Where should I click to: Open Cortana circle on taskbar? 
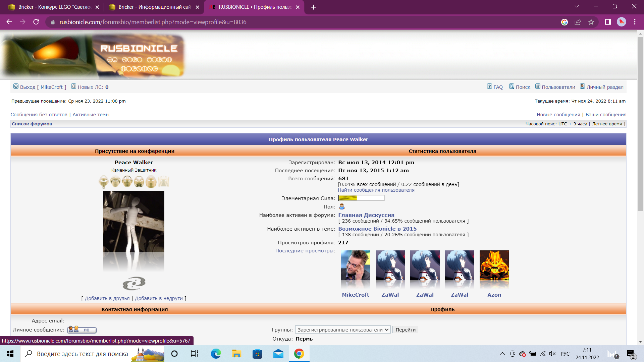(174, 354)
